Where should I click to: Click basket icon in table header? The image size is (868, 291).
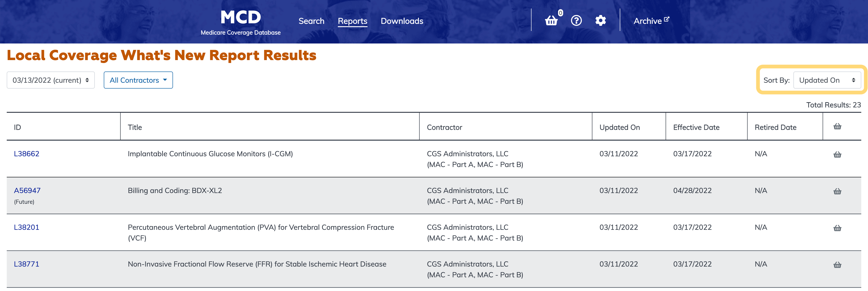(x=837, y=126)
